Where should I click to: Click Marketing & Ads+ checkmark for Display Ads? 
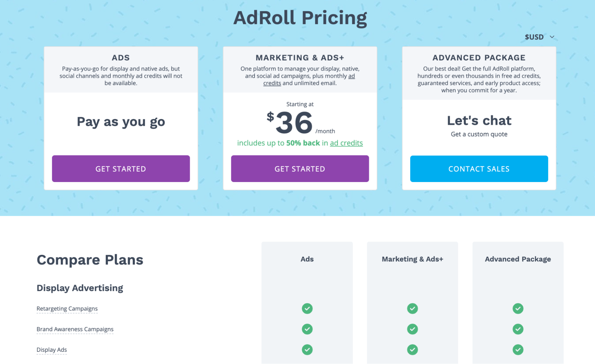(413, 350)
